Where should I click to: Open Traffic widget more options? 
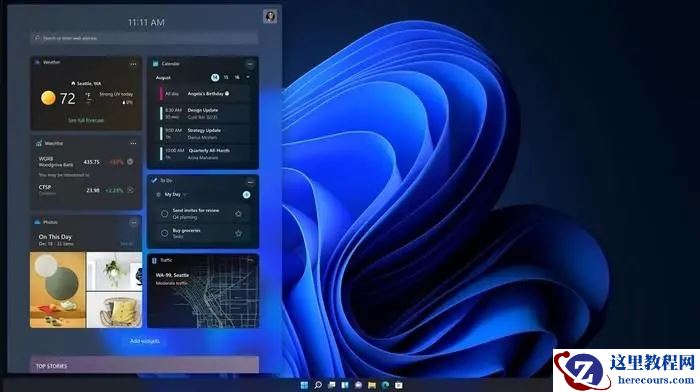[250, 260]
